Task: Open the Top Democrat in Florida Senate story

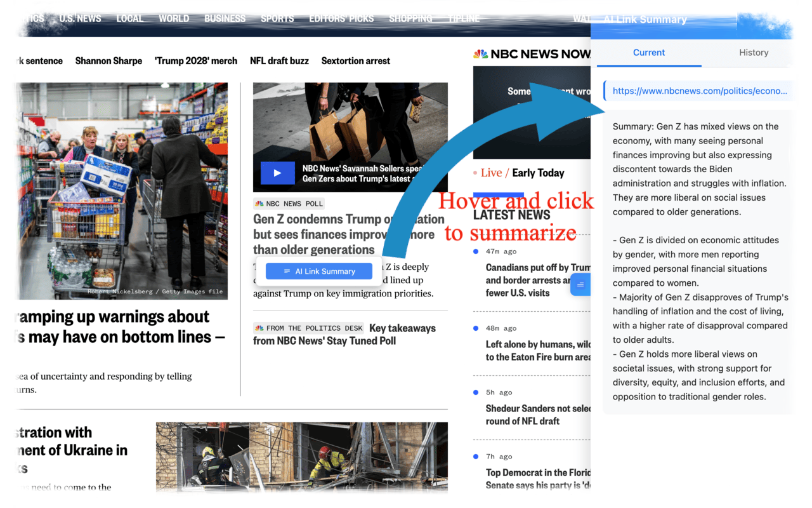Action: [538, 479]
